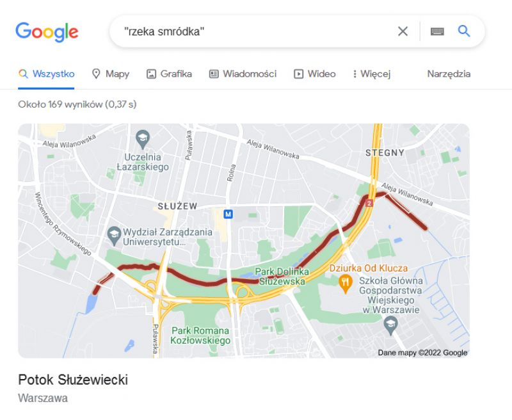Switch to the Mapy tab

pos(110,74)
